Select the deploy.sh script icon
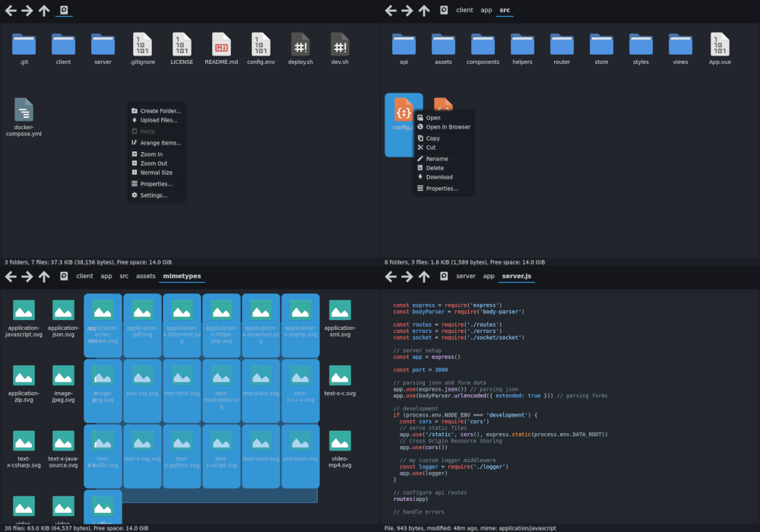This screenshot has height=532, width=760. [300, 46]
